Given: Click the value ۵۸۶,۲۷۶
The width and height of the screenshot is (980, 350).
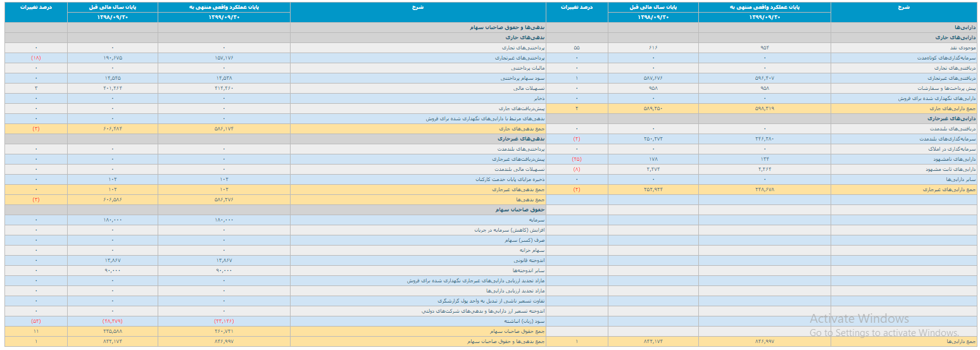Looking at the screenshot, I should point(224,199).
